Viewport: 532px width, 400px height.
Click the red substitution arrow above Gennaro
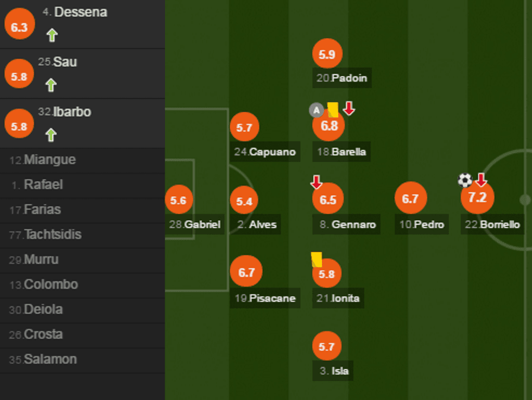pos(316,182)
